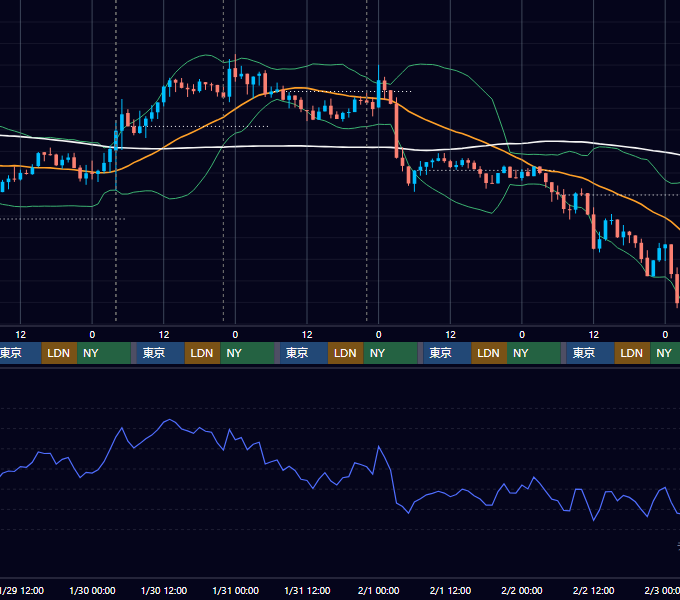The image size is (680, 600).
Task: Select the 東京 session block for 2/2
Action: [590, 353]
